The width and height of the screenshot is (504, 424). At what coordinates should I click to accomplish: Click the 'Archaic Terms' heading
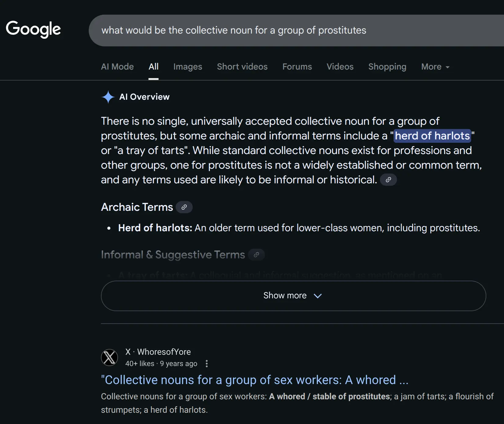coord(137,207)
